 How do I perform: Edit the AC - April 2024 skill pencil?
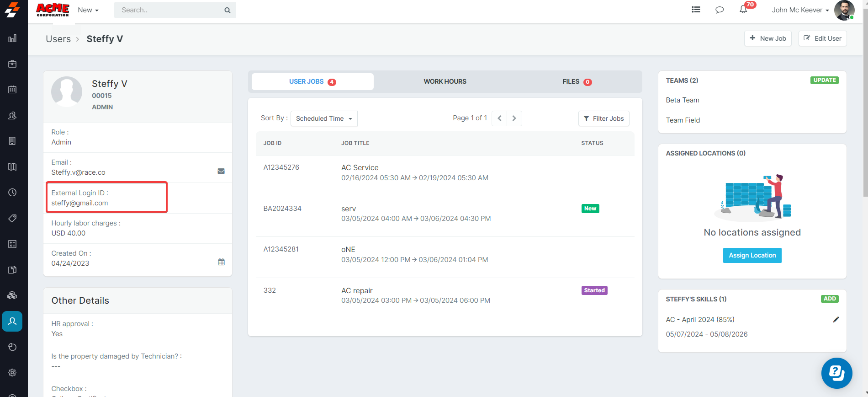836,320
